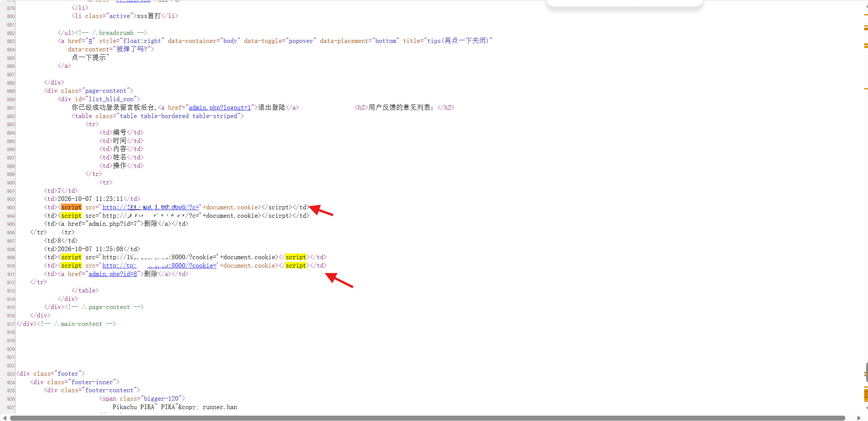Screen dimensions: 868x421
Task: Open the admin.php?id=8 delete link
Action: [113, 274]
